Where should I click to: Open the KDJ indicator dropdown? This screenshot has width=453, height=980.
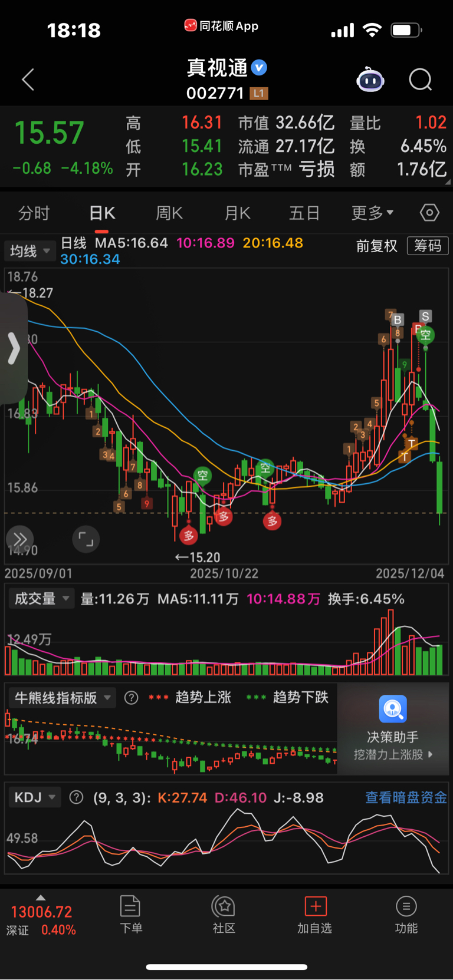pos(35,797)
